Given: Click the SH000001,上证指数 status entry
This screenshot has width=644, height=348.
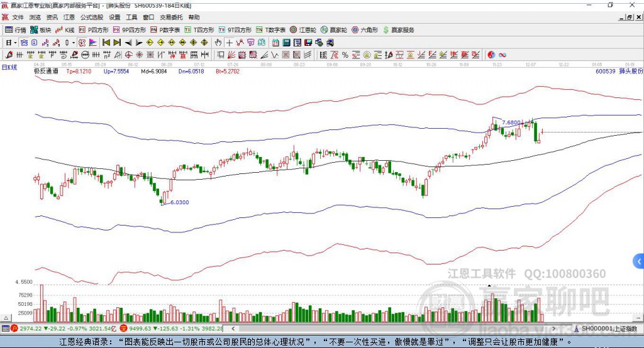Looking at the screenshot, I should tap(609, 329).
